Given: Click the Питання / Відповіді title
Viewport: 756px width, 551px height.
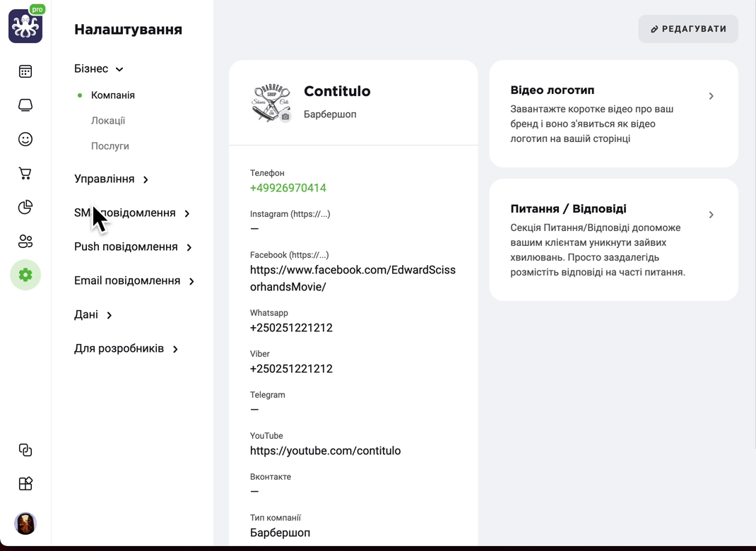Looking at the screenshot, I should (x=569, y=208).
